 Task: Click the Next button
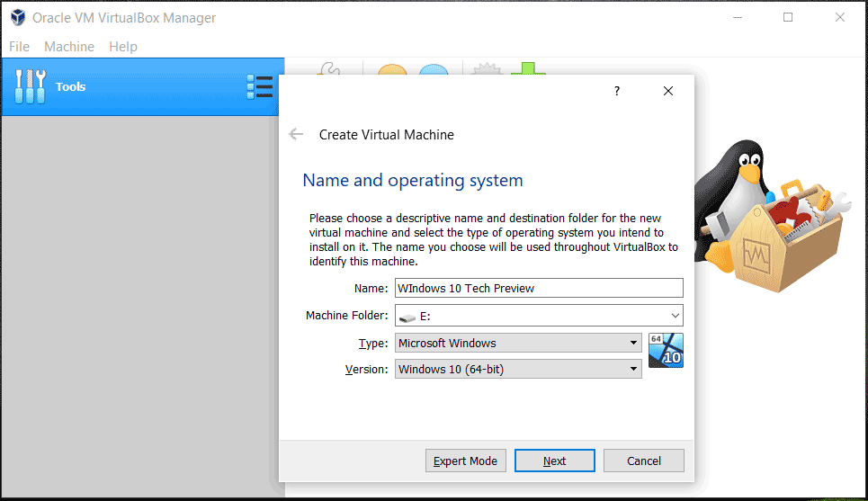pyautogui.click(x=555, y=461)
